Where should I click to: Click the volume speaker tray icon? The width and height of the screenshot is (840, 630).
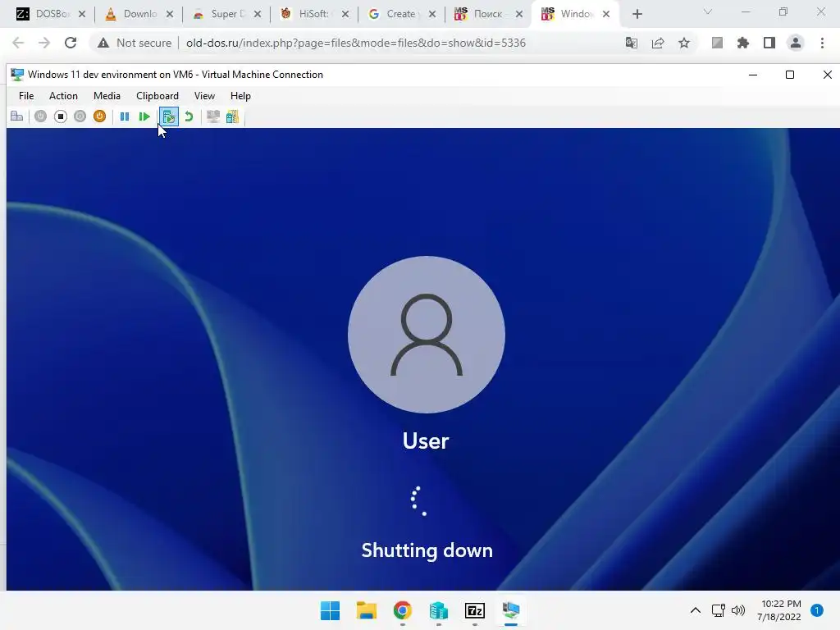pyautogui.click(x=738, y=610)
